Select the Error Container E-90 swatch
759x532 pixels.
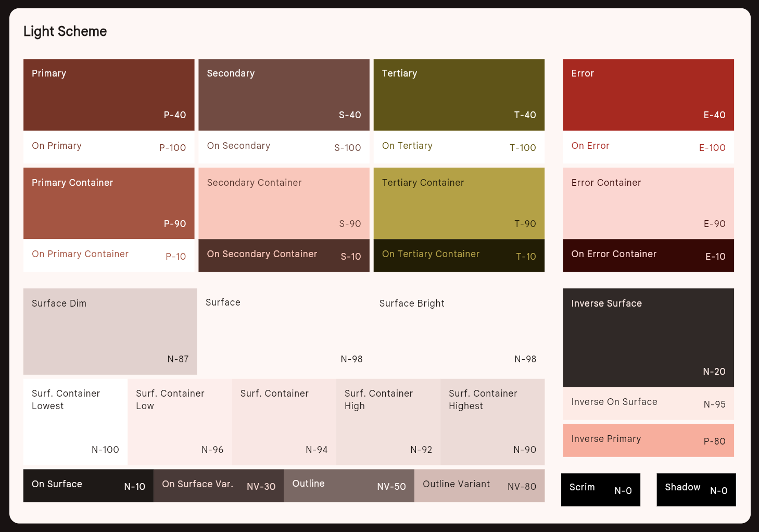click(648, 203)
